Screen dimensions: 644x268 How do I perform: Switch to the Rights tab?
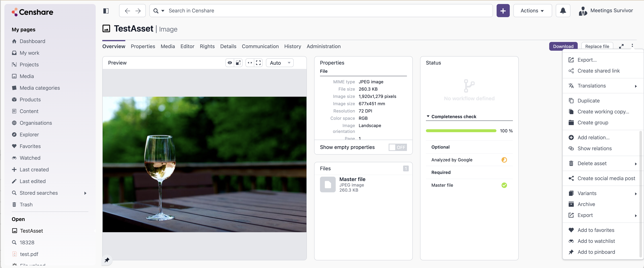[x=207, y=46]
